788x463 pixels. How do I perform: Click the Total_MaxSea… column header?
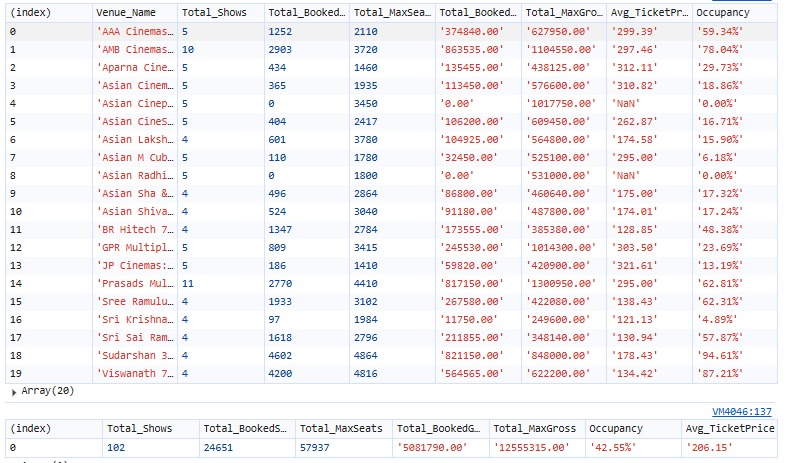[392, 13]
